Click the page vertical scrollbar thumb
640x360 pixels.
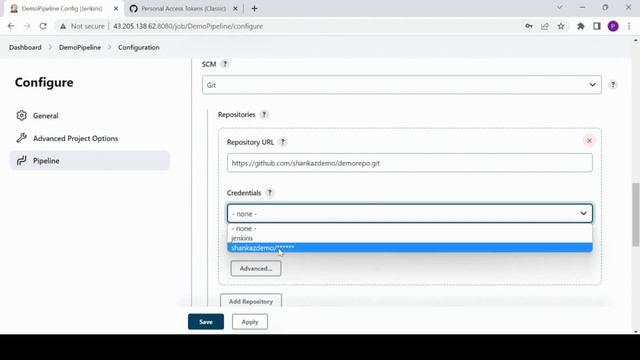tap(636, 215)
